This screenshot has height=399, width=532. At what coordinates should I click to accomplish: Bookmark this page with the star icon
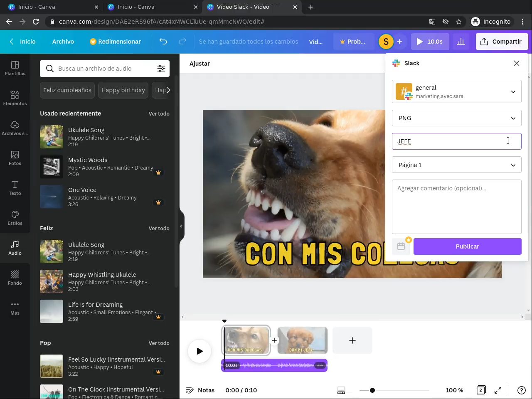459,22
